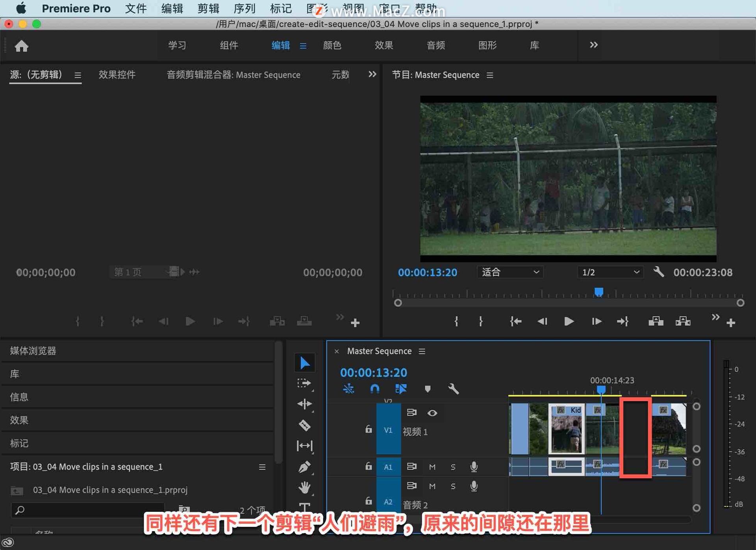Screen dimensions: 756x550
Task: Expand more workspaces chevron
Action: (594, 45)
